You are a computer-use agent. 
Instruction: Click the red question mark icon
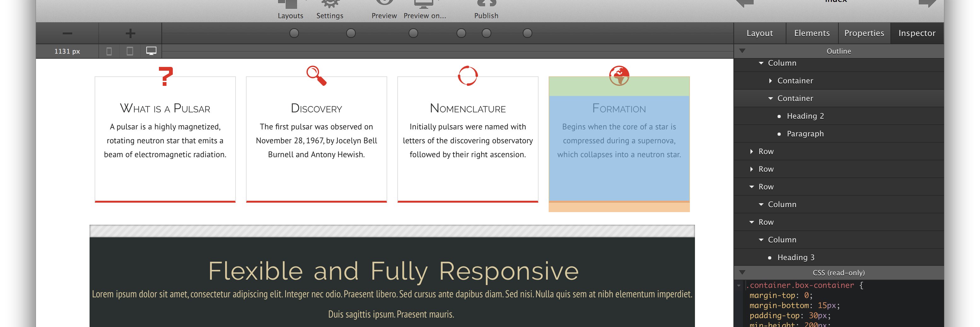pos(166,76)
